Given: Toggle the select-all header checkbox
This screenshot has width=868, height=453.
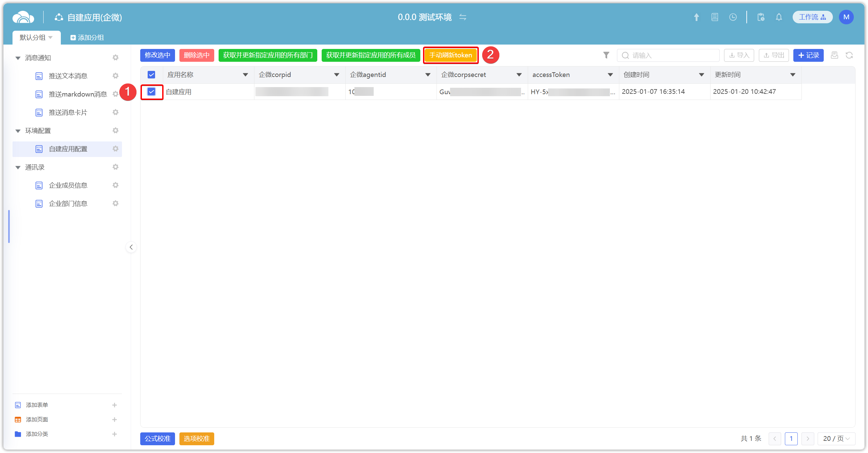Looking at the screenshot, I should 151,75.
